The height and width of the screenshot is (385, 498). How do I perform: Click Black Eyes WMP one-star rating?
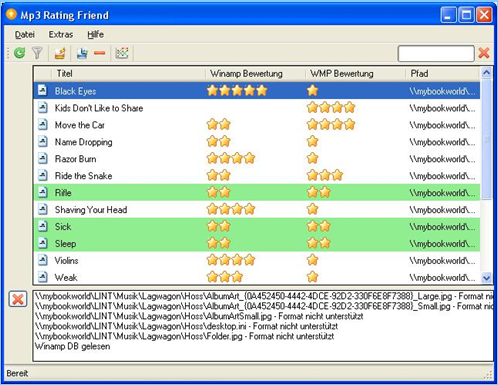pos(313,90)
